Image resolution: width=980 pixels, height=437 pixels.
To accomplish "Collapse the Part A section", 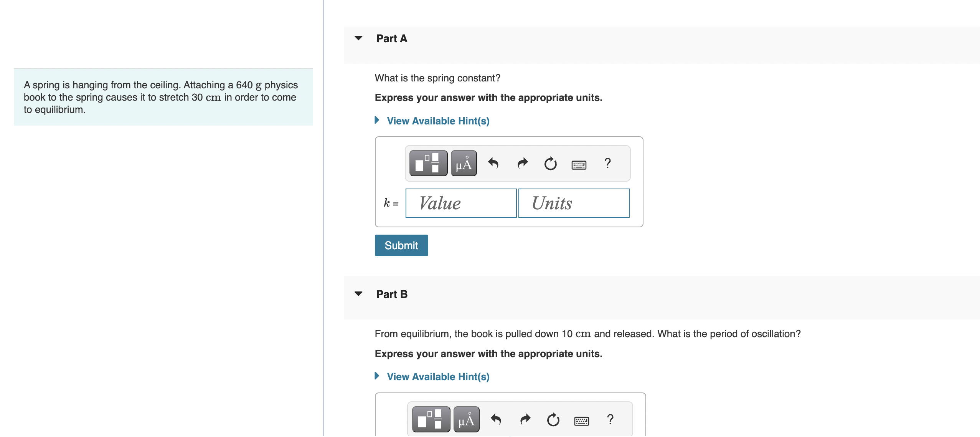I will [358, 38].
